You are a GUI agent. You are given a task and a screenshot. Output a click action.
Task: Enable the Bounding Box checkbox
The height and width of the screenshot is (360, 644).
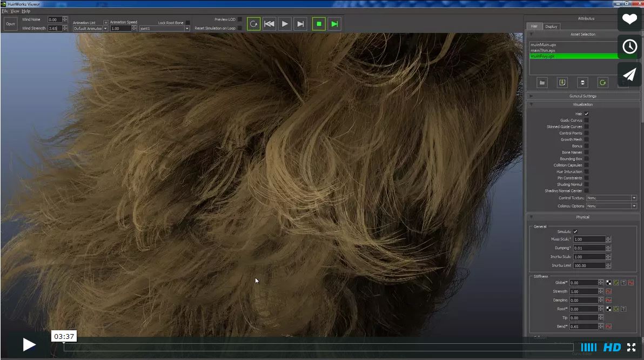[x=587, y=158]
